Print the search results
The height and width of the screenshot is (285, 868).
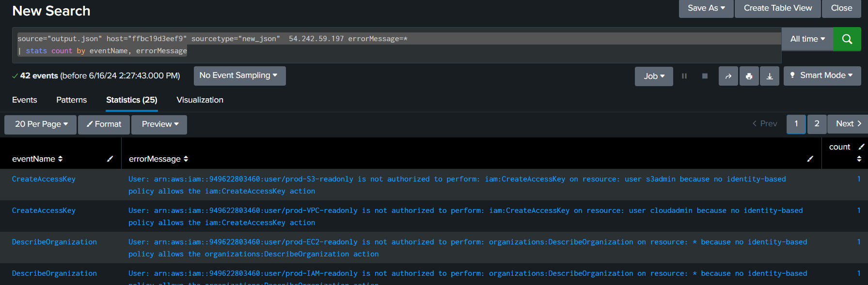749,76
